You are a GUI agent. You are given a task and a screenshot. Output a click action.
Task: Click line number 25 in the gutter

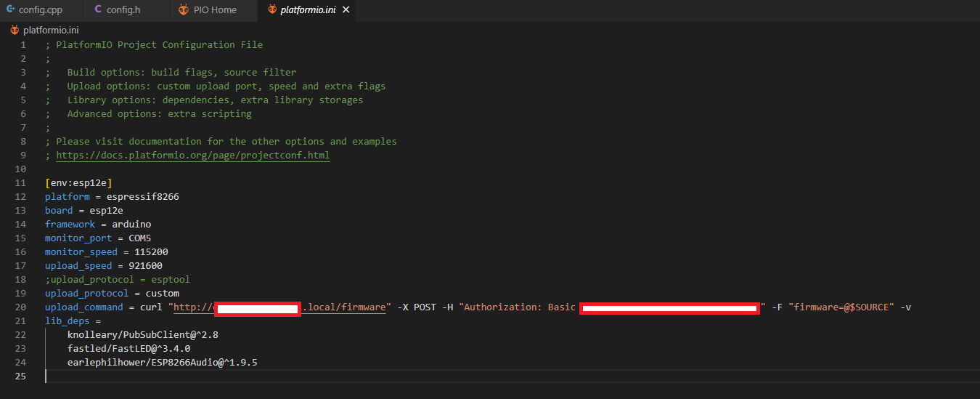(20, 376)
